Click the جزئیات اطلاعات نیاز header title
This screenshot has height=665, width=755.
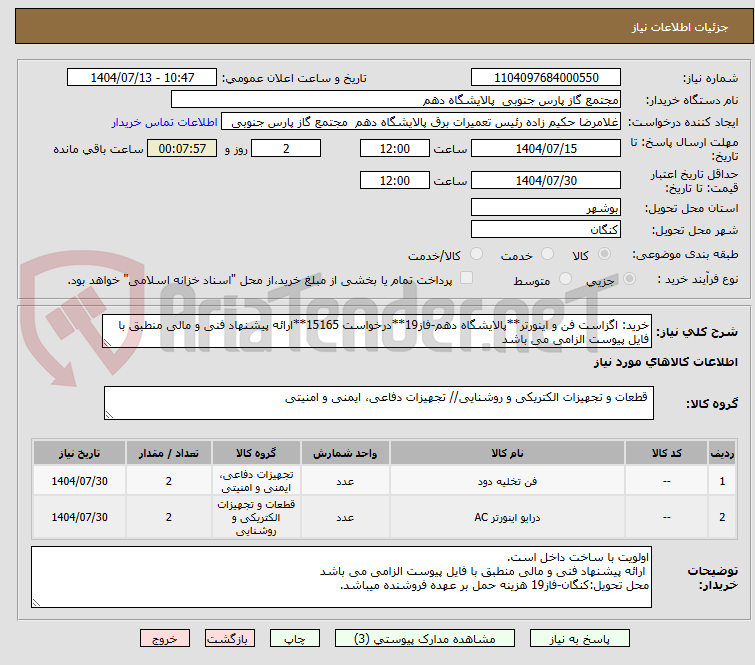[680, 27]
